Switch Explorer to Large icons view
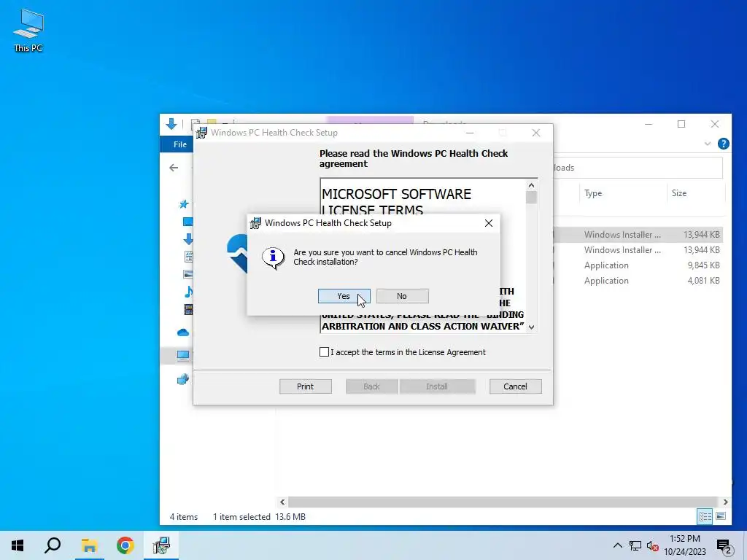 coord(721,516)
